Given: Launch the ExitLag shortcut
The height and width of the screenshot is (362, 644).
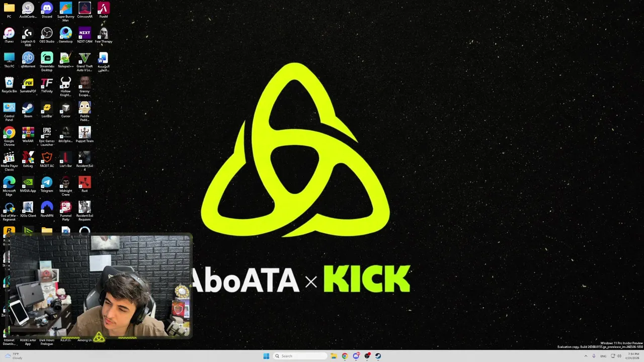Looking at the screenshot, I should 28,159.
